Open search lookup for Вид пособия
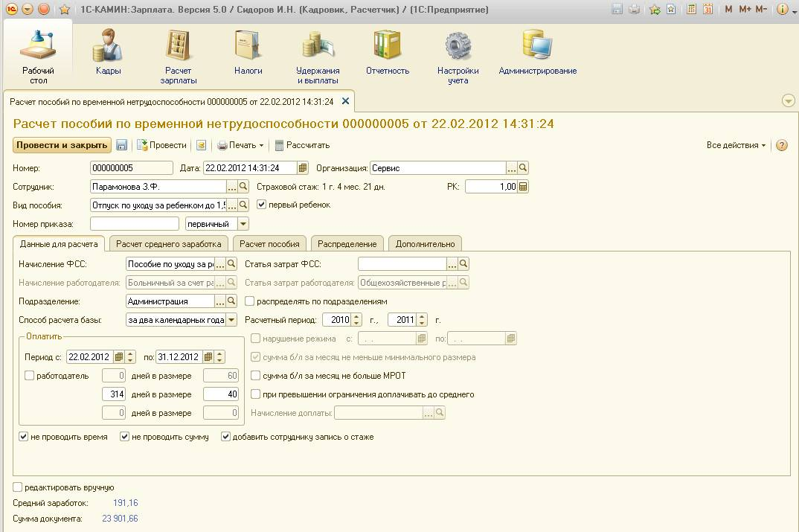Viewport: 799px width, 532px height. (x=243, y=205)
